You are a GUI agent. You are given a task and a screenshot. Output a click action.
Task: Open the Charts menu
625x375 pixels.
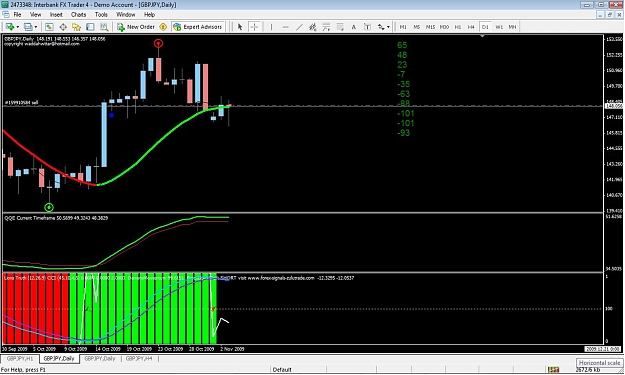(x=78, y=14)
